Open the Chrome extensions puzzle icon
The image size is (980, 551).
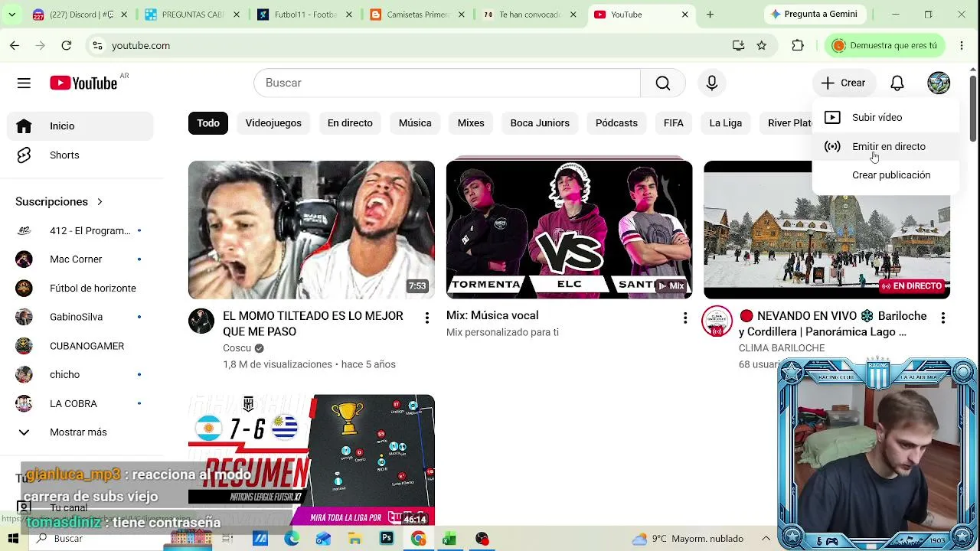coord(798,45)
